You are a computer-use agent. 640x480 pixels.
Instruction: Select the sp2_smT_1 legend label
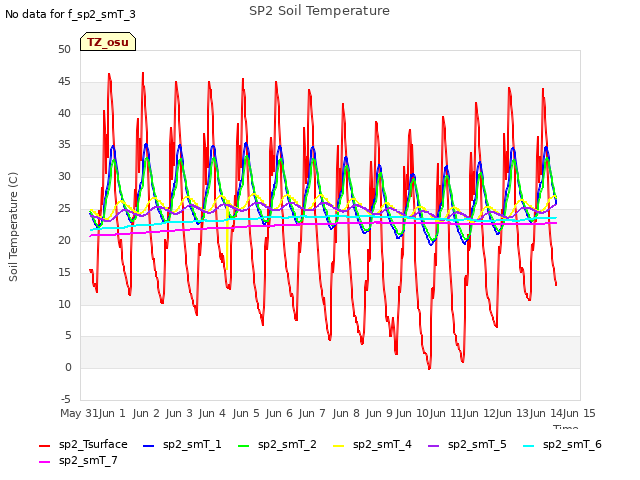pos(192,444)
